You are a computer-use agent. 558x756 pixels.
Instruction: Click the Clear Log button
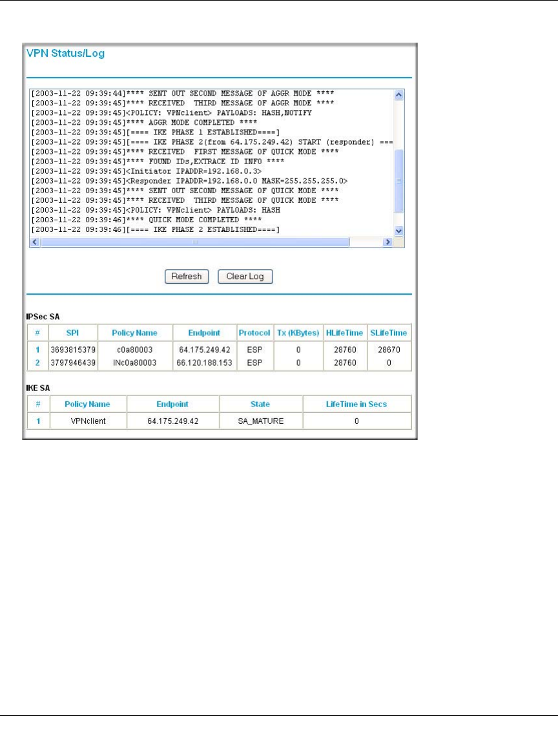tap(245, 277)
